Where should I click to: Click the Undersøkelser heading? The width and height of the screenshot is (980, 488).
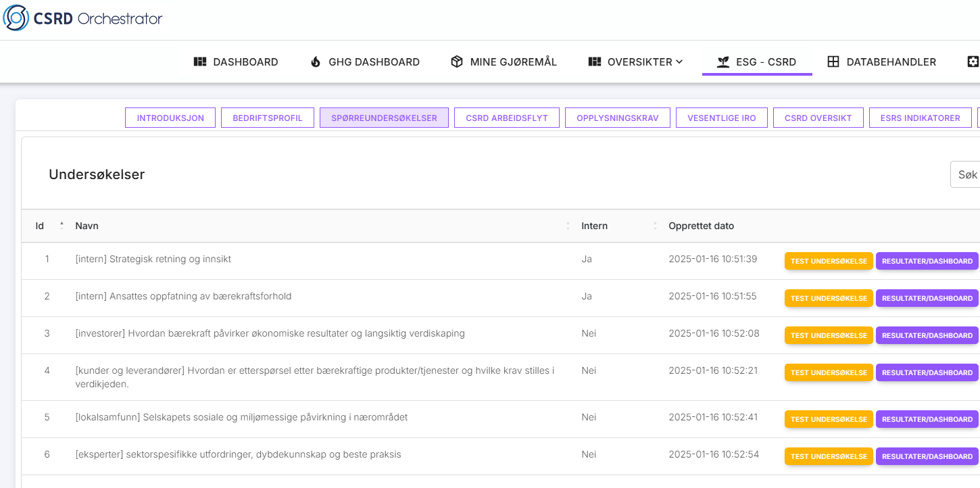coord(97,174)
